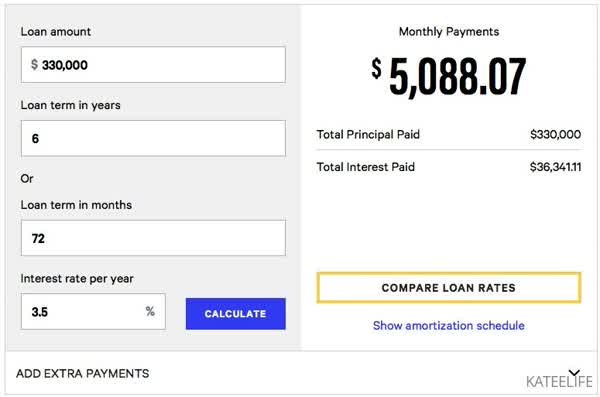Click the percent symbol in the interest field
The height and width of the screenshot is (397, 600).
[150, 311]
